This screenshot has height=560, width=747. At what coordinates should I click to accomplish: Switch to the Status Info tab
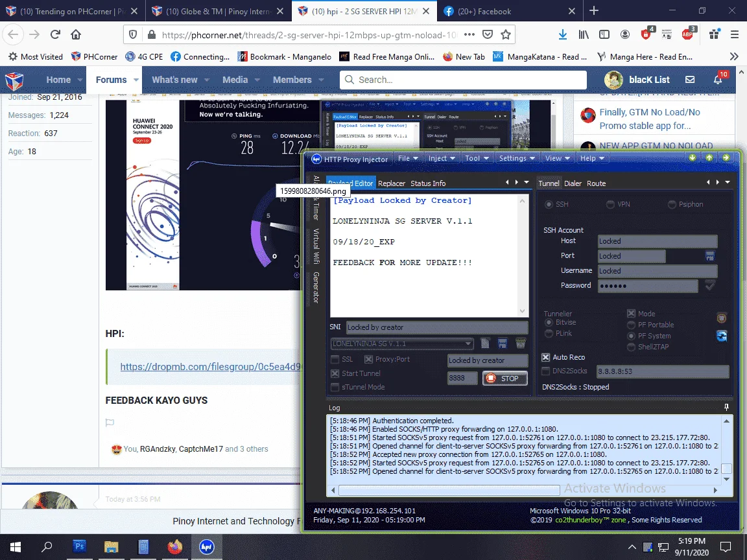coord(428,183)
